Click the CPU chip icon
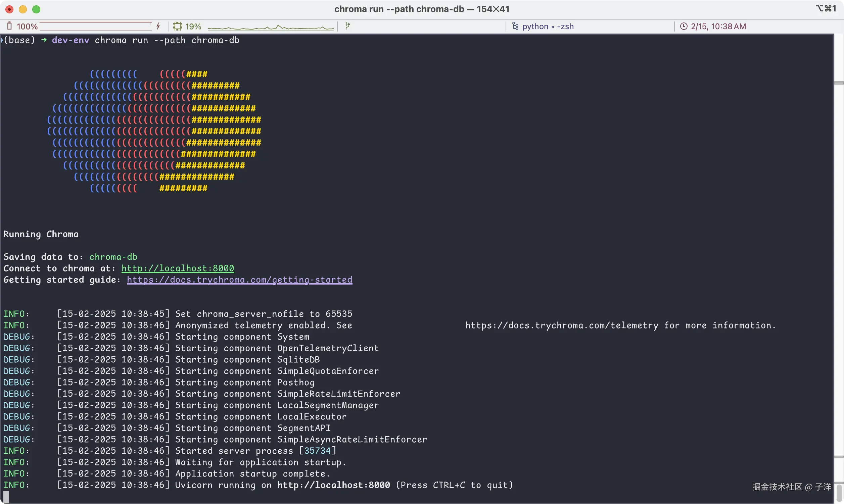This screenshot has width=844, height=504. [177, 26]
